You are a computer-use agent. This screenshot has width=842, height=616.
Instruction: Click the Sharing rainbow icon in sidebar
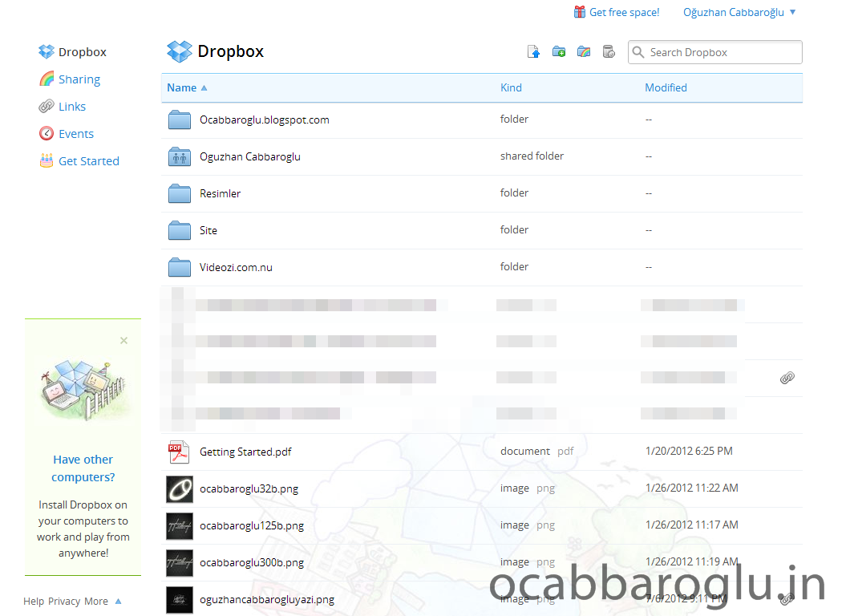[47, 79]
